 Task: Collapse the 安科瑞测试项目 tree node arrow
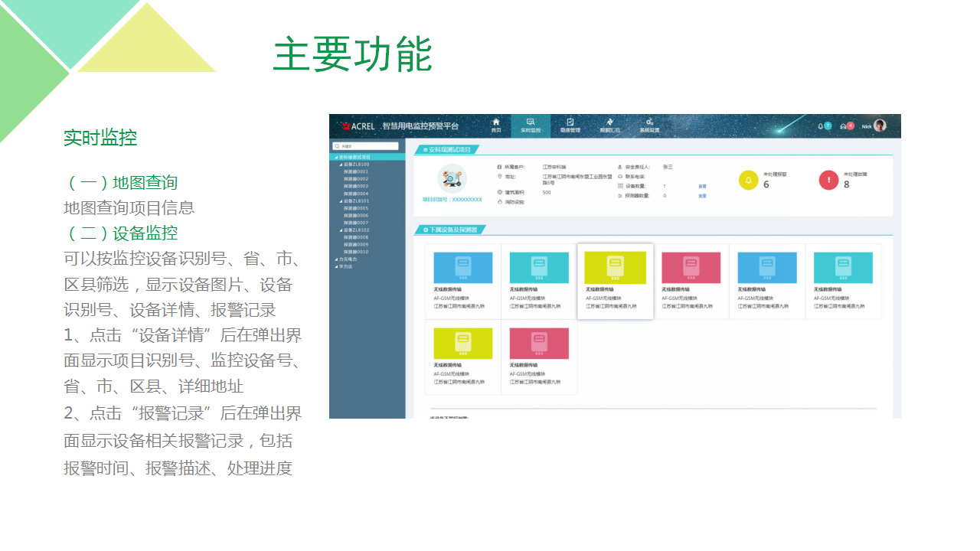pyautogui.click(x=335, y=157)
